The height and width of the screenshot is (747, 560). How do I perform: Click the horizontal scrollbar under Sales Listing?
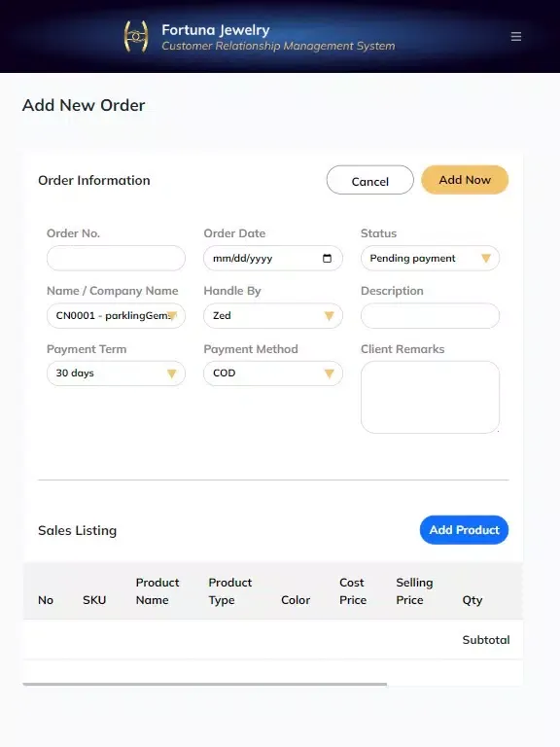[205, 684]
